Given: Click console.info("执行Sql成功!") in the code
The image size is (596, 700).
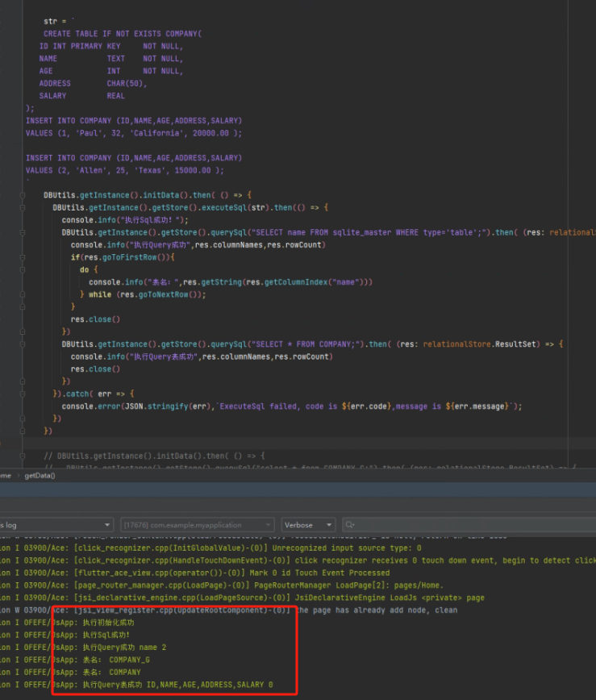Looking at the screenshot, I should [x=125, y=220].
